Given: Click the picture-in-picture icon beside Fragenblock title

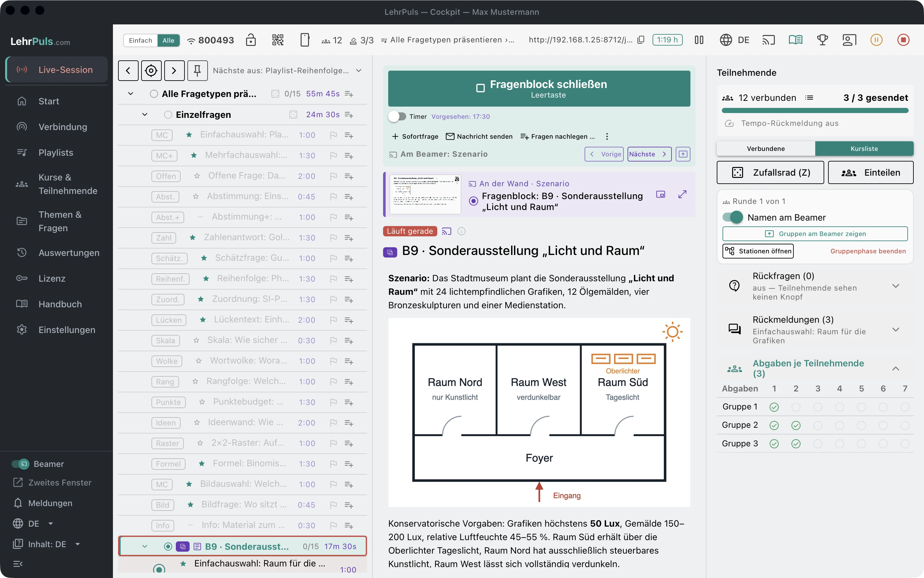Looking at the screenshot, I should (x=661, y=194).
